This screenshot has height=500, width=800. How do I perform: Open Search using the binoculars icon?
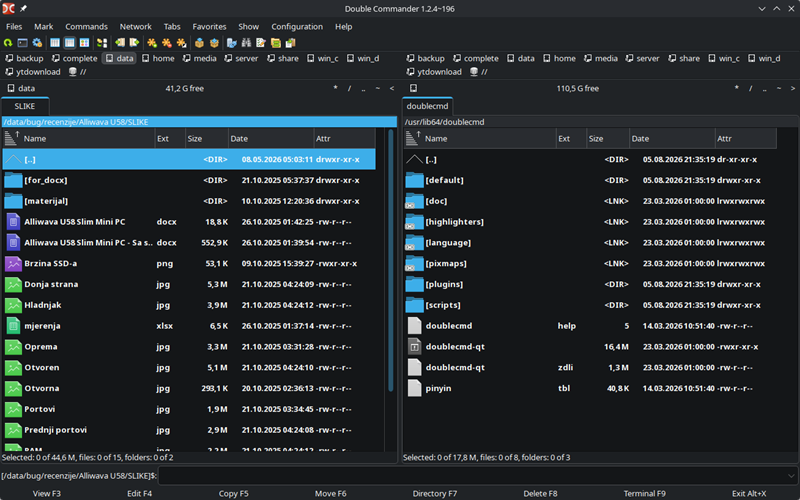tap(246, 43)
